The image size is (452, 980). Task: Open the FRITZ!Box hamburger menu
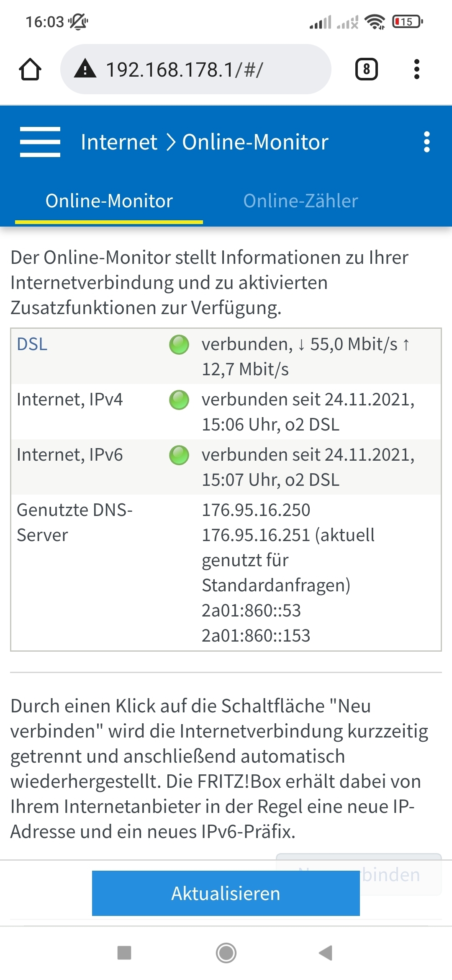(x=40, y=142)
